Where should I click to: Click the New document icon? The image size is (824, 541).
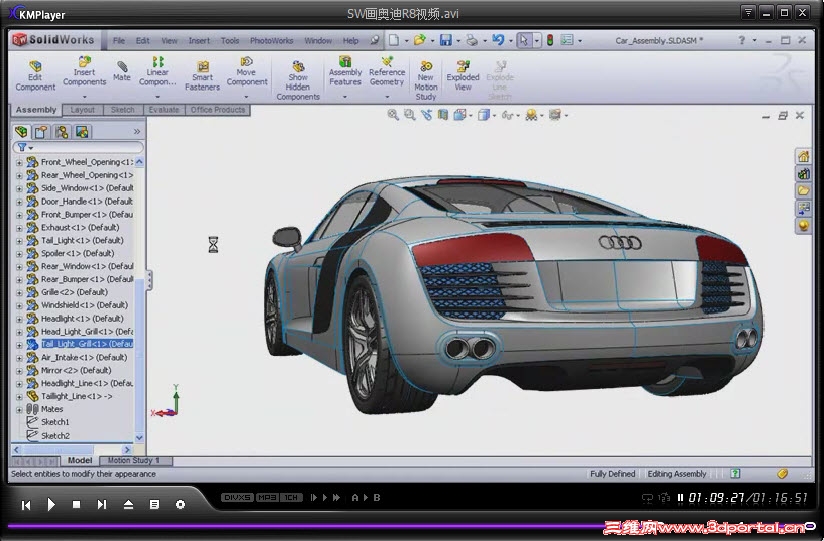(394, 40)
